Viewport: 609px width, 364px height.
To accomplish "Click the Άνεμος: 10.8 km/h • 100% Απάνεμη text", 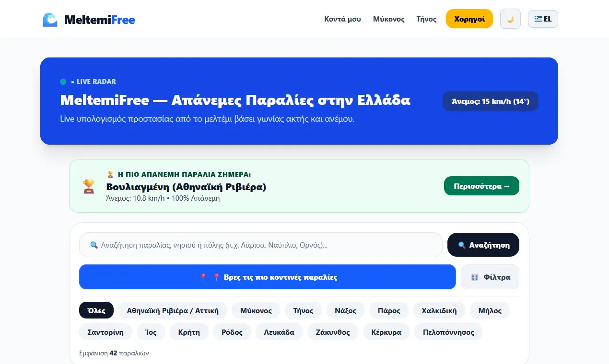I will click(163, 198).
